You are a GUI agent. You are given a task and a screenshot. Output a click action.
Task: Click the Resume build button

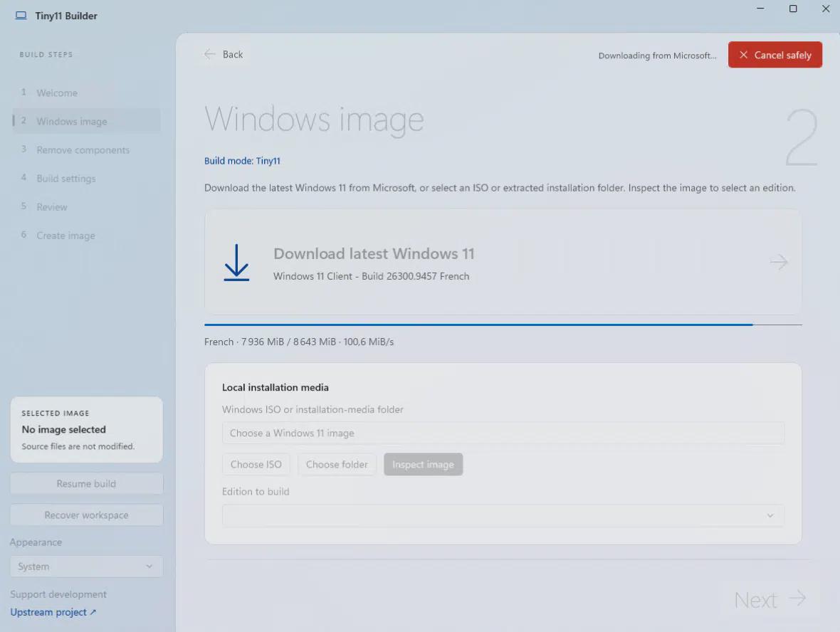pos(86,484)
